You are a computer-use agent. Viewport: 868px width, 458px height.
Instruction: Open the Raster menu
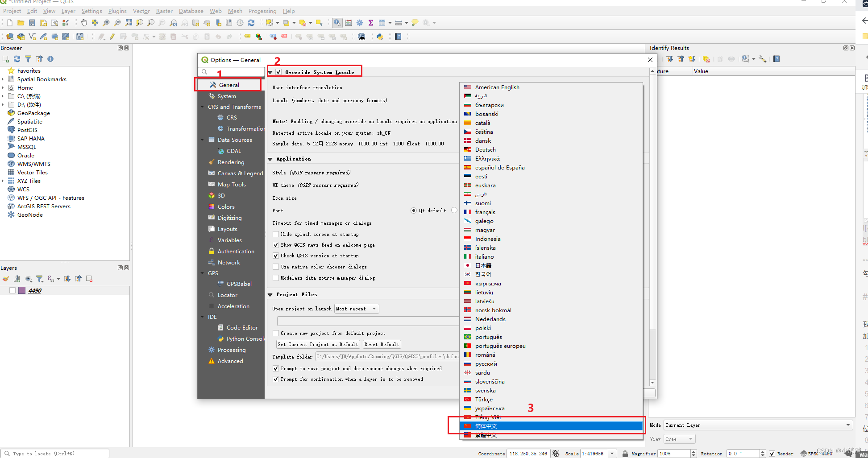click(164, 11)
